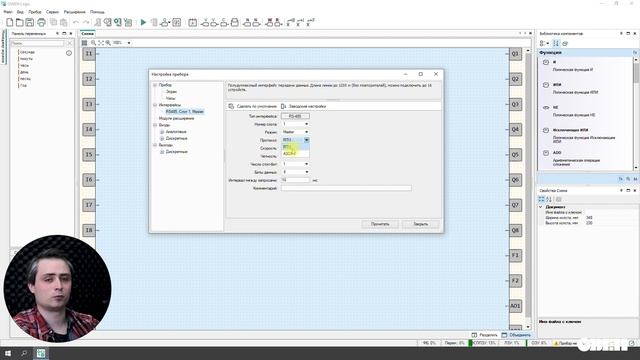
Task: Open a project via the folder icon
Action: (20, 22)
